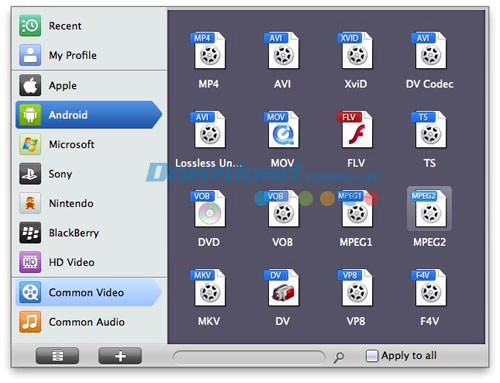Viewport: 500px width, 383px height.
Task: Click the plus add profile button
Action: coord(120,356)
